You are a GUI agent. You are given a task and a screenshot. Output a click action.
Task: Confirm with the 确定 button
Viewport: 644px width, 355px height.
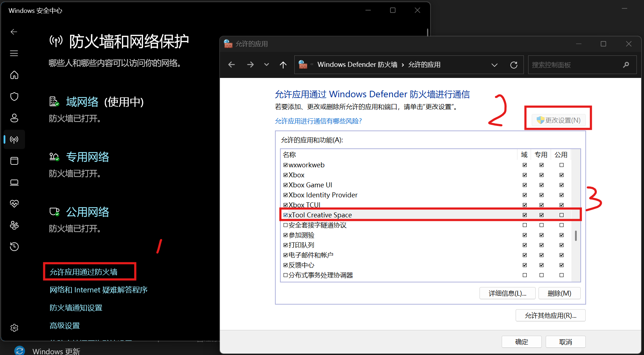coord(521,342)
